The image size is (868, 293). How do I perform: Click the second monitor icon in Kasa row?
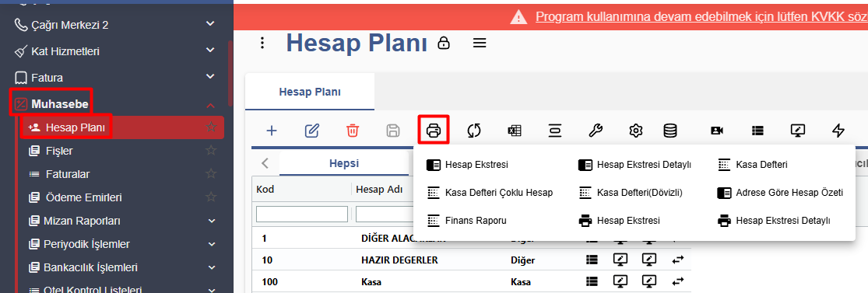pos(648,281)
